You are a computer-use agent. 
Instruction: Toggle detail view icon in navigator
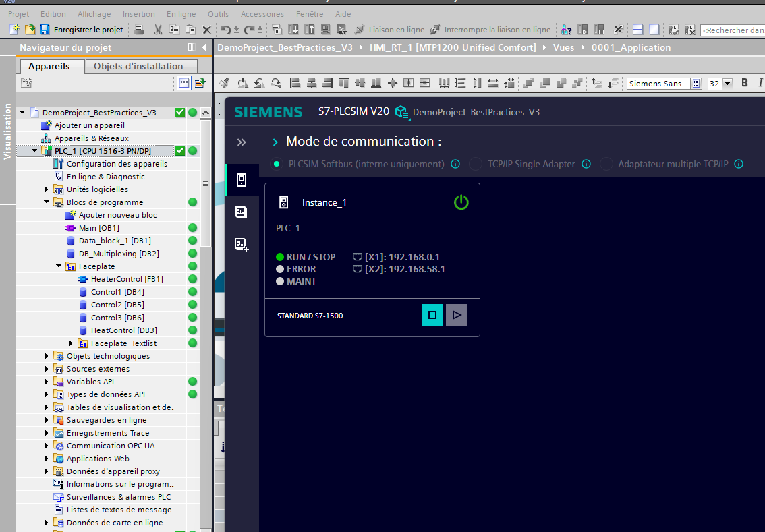click(x=184, y=83)
